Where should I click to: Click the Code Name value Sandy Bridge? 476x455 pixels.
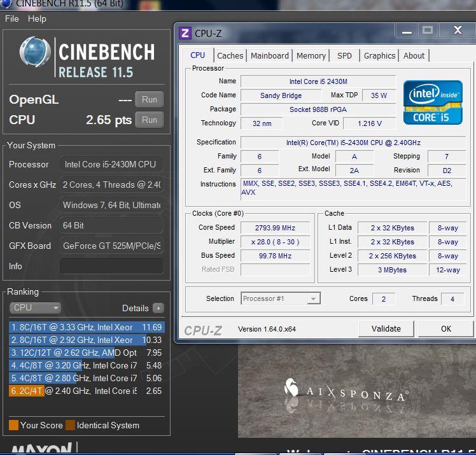281,95
